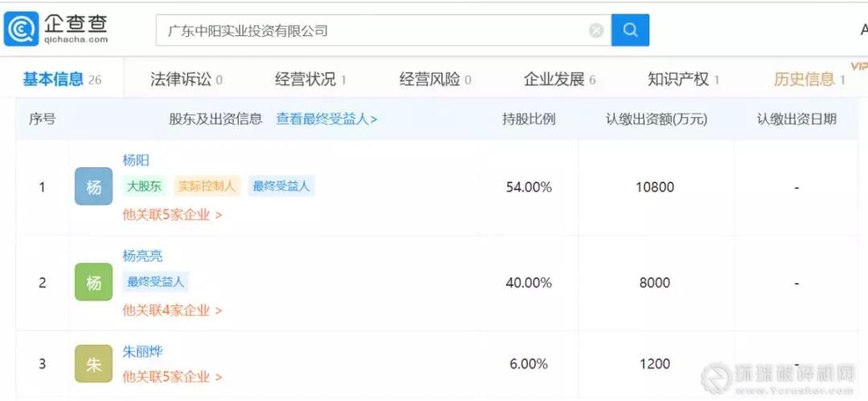
Task: Go to the 企业发展 tab
Action: pyautogui.click(x=559, y=79)
